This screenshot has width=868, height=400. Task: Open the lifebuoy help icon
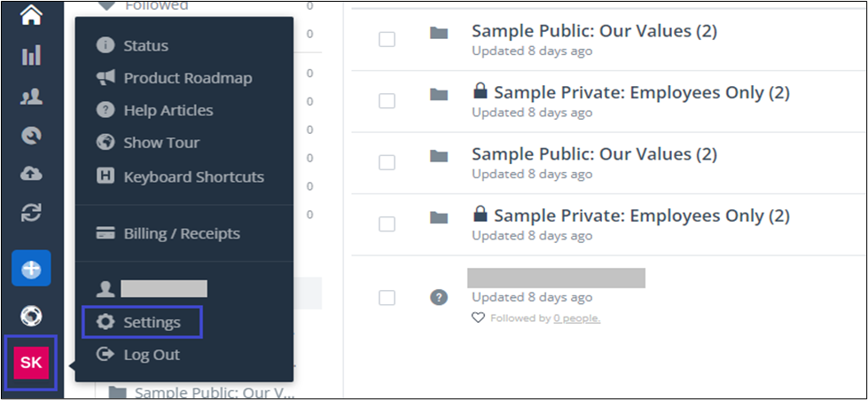31,316
